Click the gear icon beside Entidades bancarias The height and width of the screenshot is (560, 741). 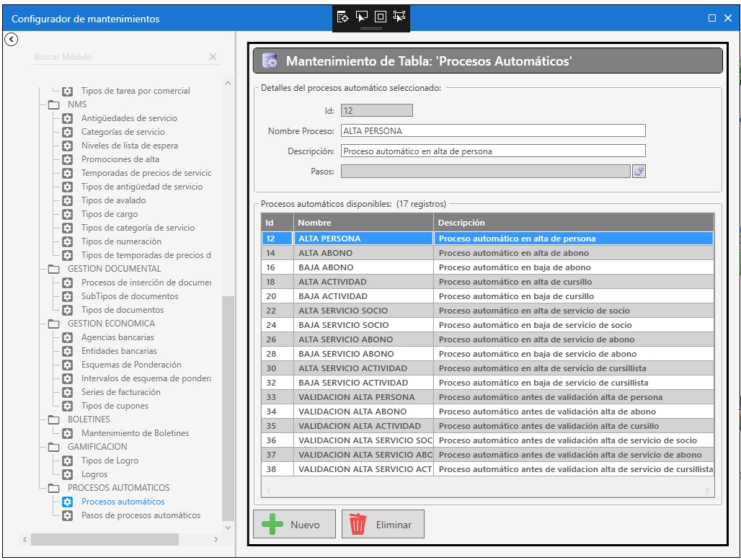tap(68, 351)
